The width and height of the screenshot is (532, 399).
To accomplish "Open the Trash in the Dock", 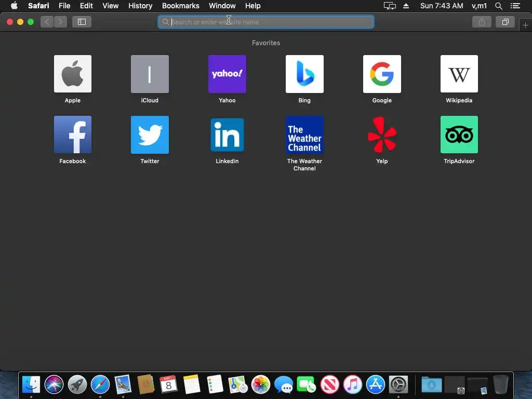I will (500, 384).
